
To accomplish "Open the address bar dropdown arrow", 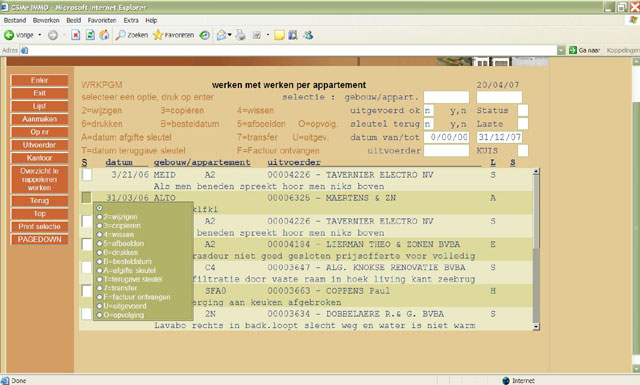I will click(561, 50).
